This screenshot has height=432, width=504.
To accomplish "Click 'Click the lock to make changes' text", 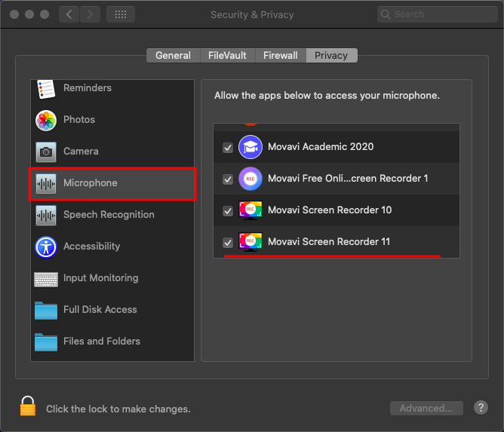I will [118, 409].
